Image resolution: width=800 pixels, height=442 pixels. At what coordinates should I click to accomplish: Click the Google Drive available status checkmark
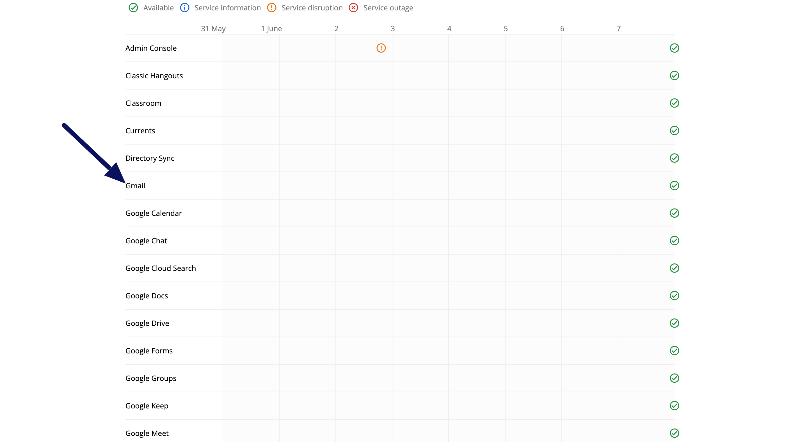point(674,323)
